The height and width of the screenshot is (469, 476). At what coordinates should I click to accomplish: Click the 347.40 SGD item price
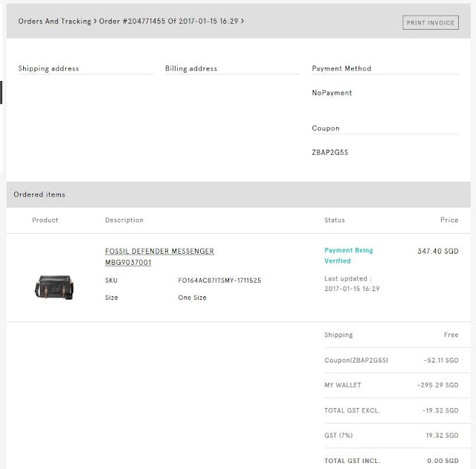tap(438, 251)
